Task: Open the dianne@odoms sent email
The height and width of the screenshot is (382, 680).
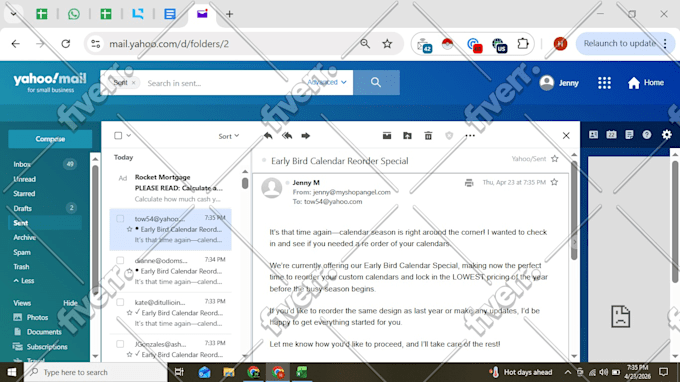Action: (170, 271)
